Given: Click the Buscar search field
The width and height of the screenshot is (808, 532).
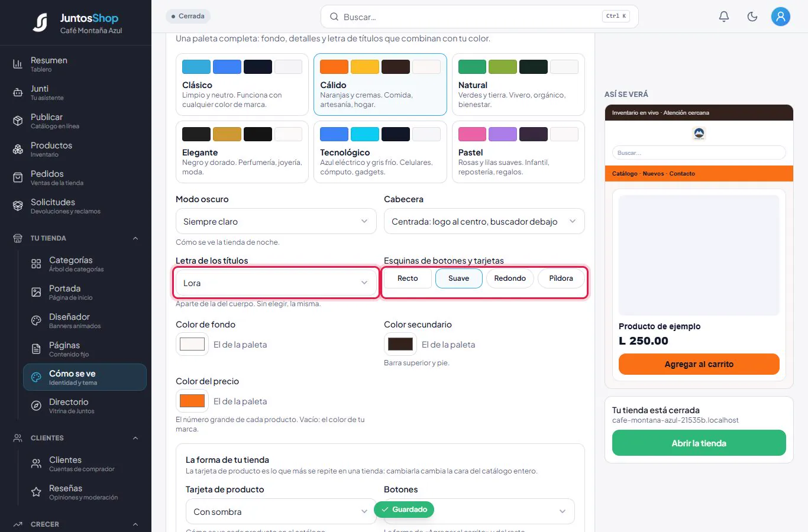Looking at the screenshot, I should click(x=479, y=17).
